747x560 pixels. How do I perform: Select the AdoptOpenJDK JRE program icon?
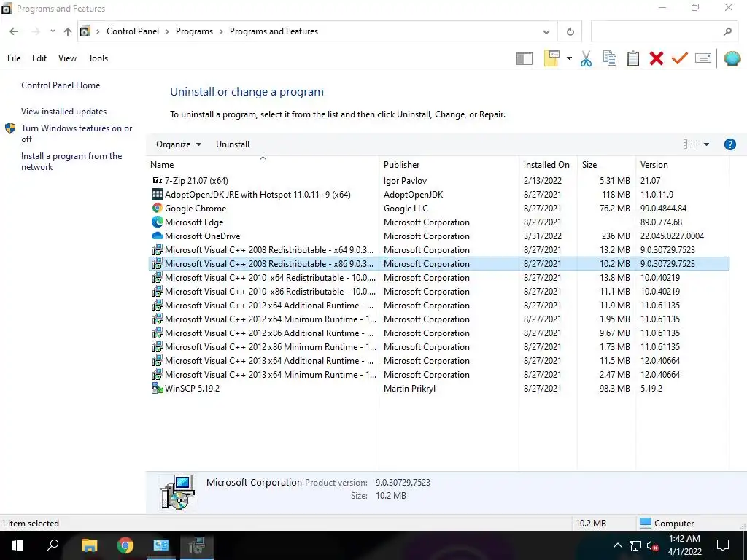158,194
